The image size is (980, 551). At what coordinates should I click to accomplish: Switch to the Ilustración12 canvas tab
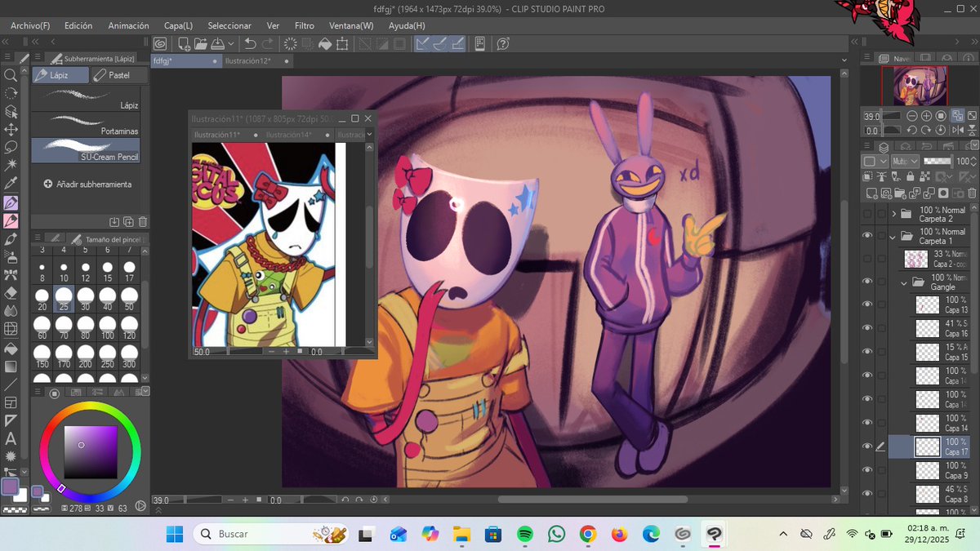click(x=247, y=61)
